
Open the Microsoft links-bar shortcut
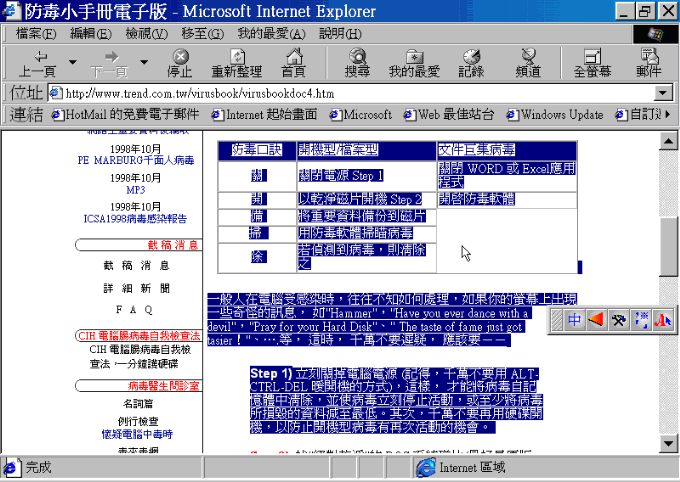pos(360,115)
